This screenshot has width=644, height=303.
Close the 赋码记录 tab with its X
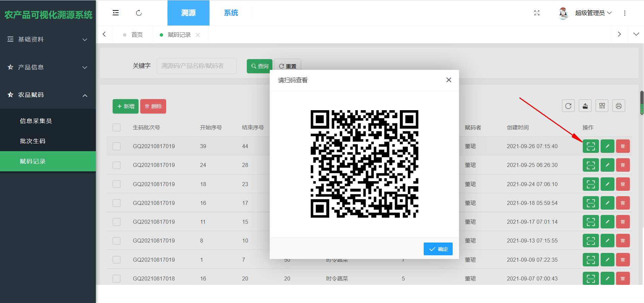click(198, 35)
